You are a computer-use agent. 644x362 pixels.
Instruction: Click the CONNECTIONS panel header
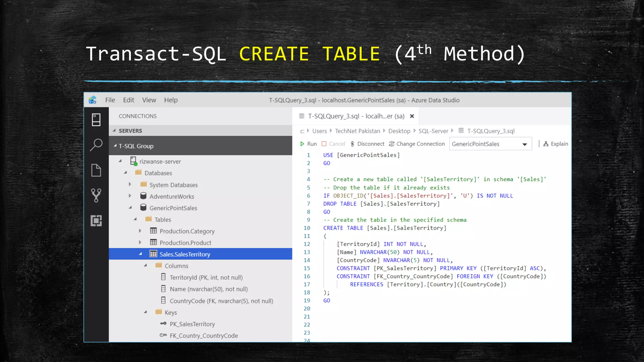click(x=138, y=116)
